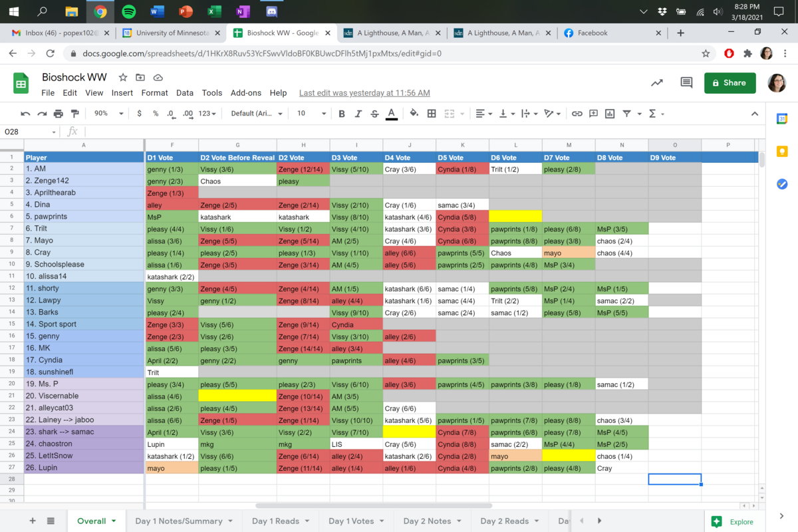Screen dimensions: 798x532
Task: Open the Format menu
Action: click(x=154, y=93)
